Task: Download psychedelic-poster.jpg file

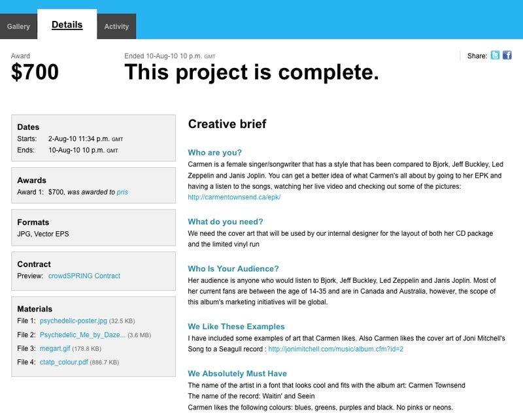Action: pyautogui.click(x=73, y=321)
